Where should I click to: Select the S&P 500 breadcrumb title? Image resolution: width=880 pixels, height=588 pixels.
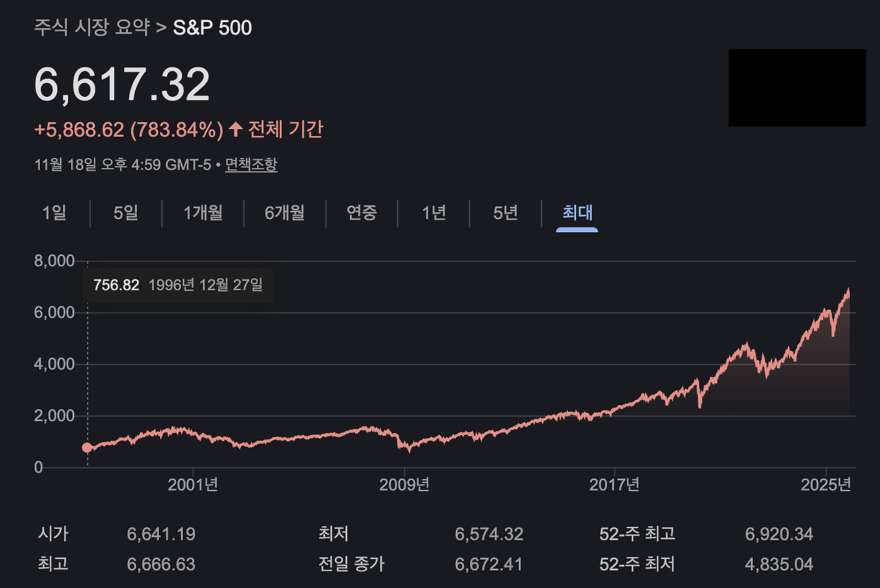click(x=211, y=27)
